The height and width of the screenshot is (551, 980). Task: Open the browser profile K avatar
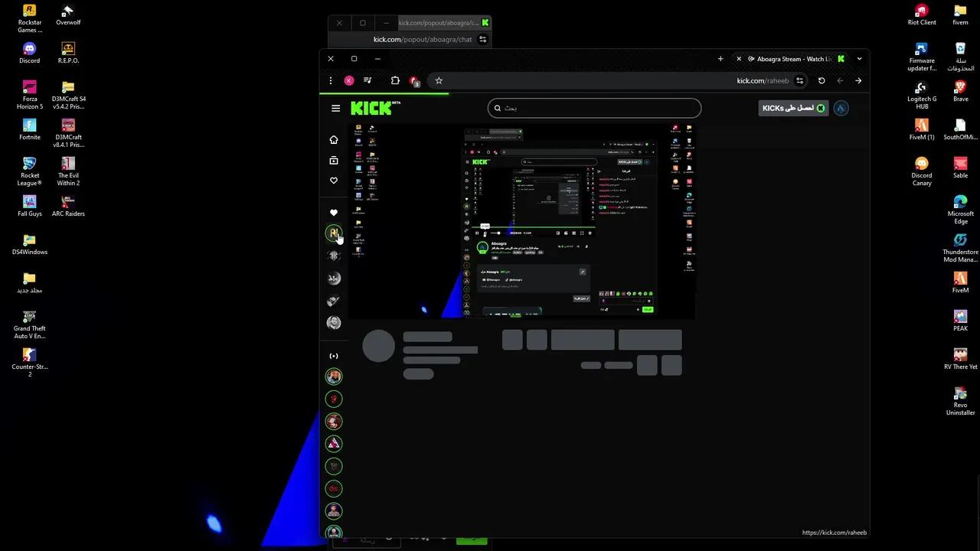click(349, 80)
